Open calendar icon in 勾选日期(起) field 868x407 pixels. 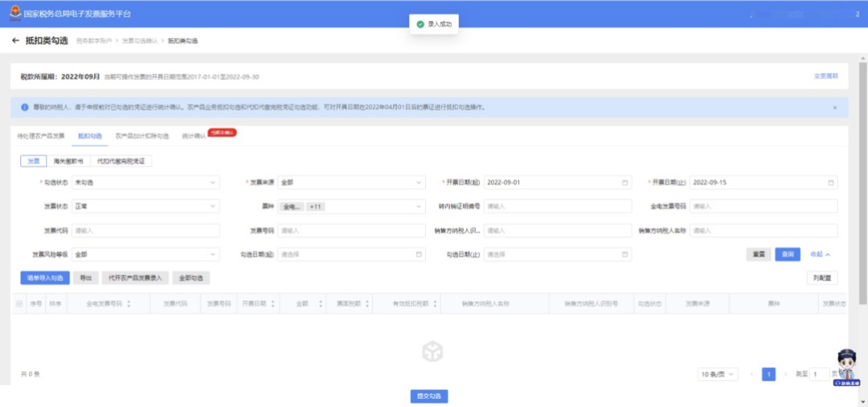419,254
